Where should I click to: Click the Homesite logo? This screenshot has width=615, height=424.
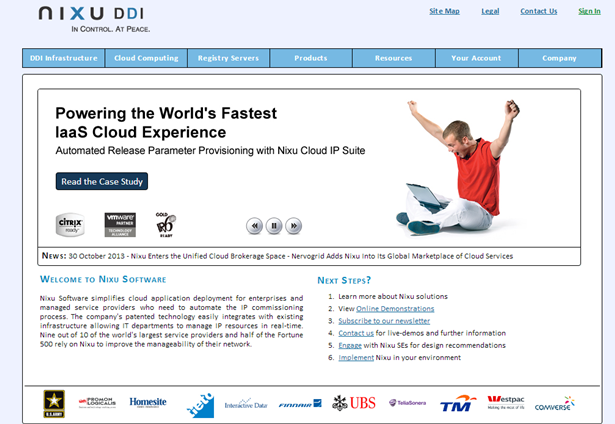pyautogui.click(x=148, y=402)
